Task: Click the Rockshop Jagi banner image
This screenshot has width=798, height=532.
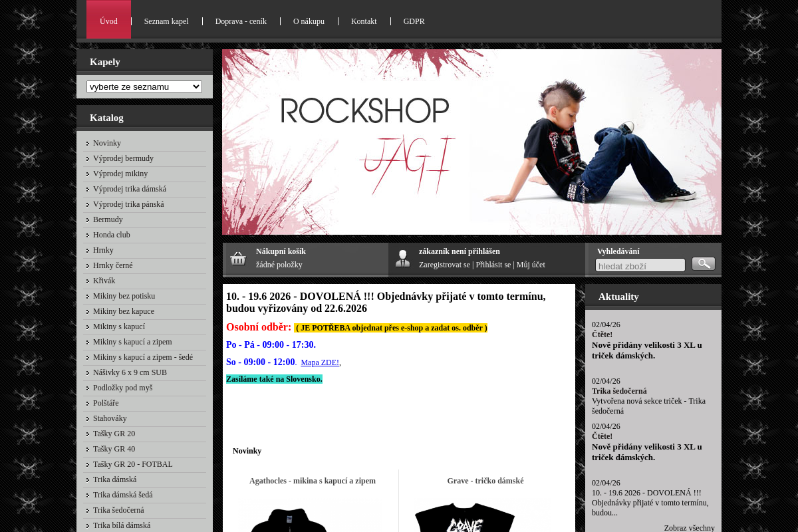Action: (471, 142)
